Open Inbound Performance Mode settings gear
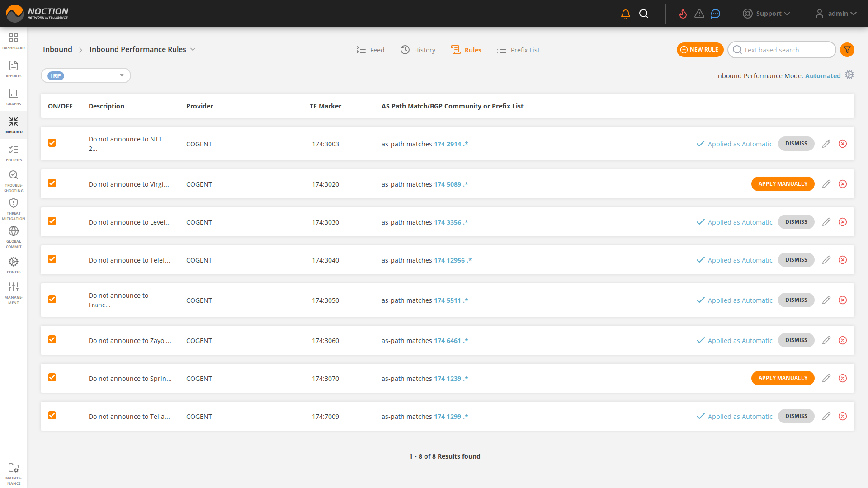 850,75
